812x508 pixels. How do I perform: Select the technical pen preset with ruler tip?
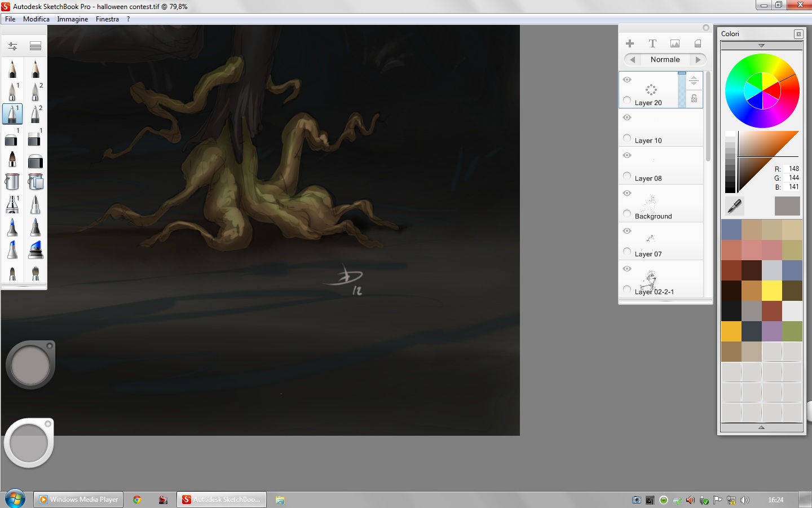pyautogui.click(x=12, y=204)
